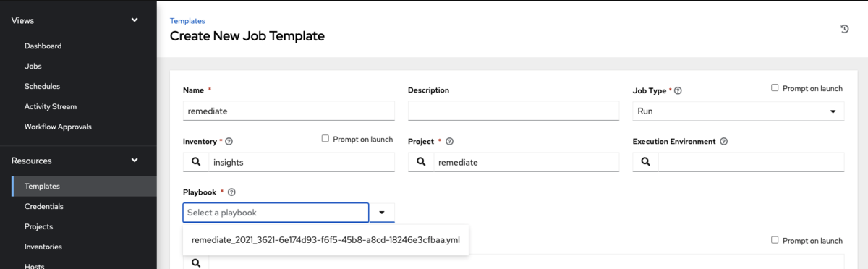Collapse the Views sidebar section

[135, 20]
